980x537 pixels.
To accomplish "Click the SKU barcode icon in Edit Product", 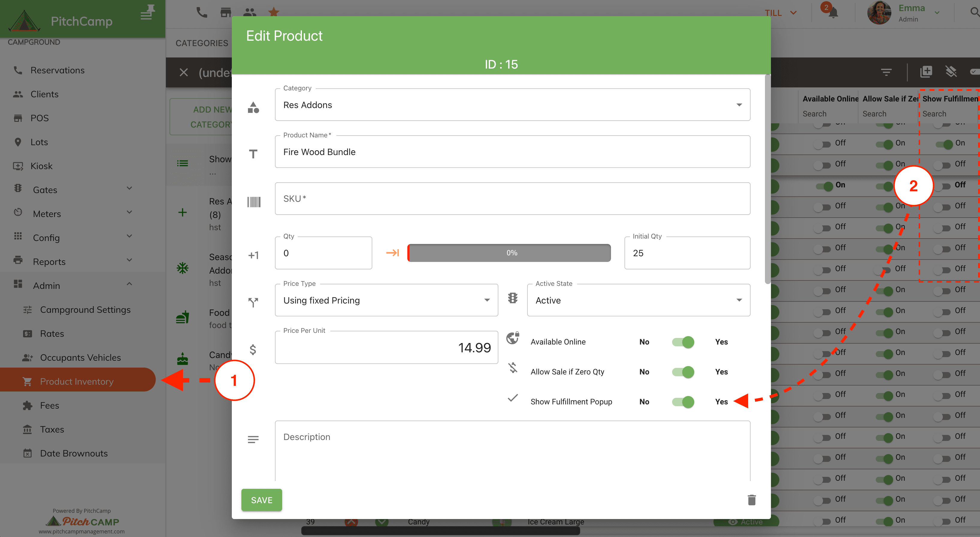I will point(253,202).
